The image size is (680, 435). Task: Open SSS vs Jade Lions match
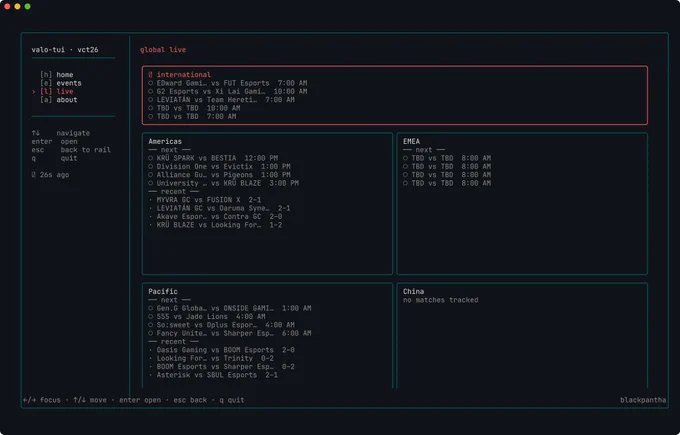[x=207, y=317]
